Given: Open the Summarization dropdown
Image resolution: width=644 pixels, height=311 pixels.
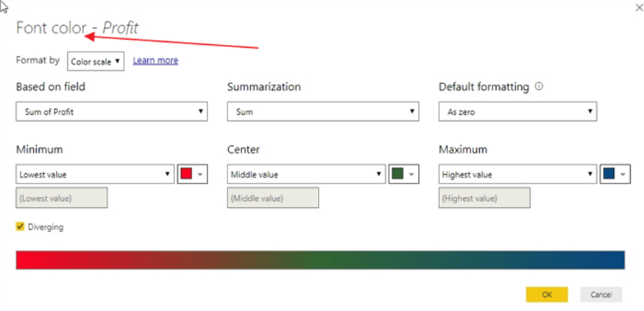Looking at the screenshot, I should pos(322,112).
